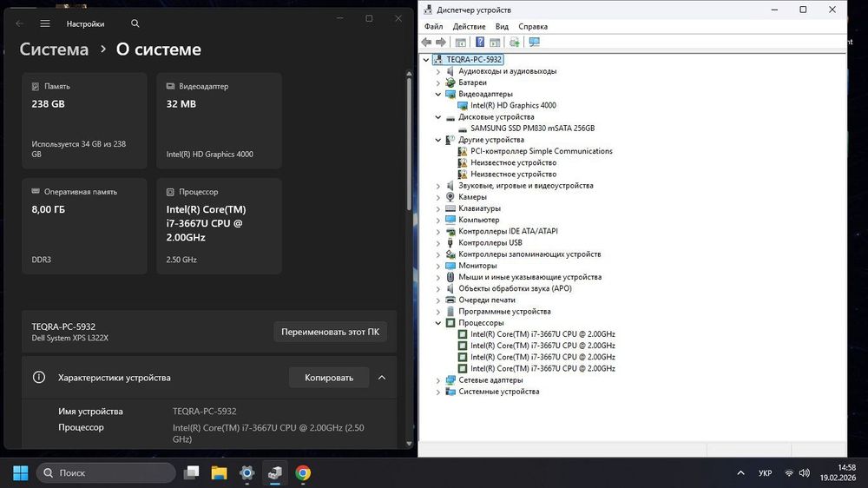This screenshot has height=488, width=868.
Task: Select the Intel(R) HD Graphics 4000 device
Action: click(513, 105)
